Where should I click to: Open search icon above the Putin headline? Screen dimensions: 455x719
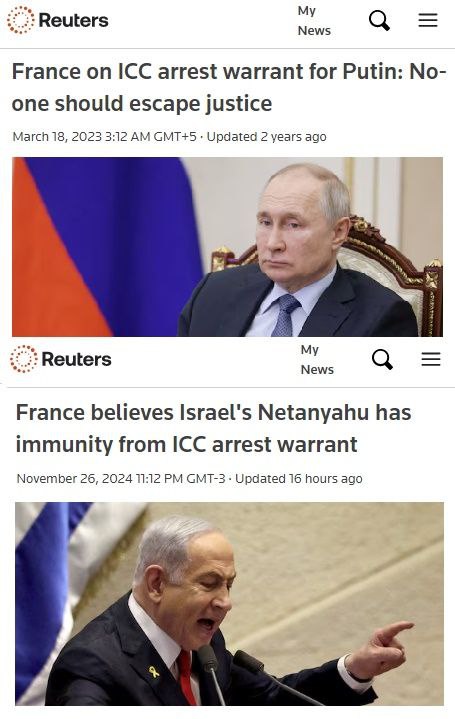coord(379,21)
